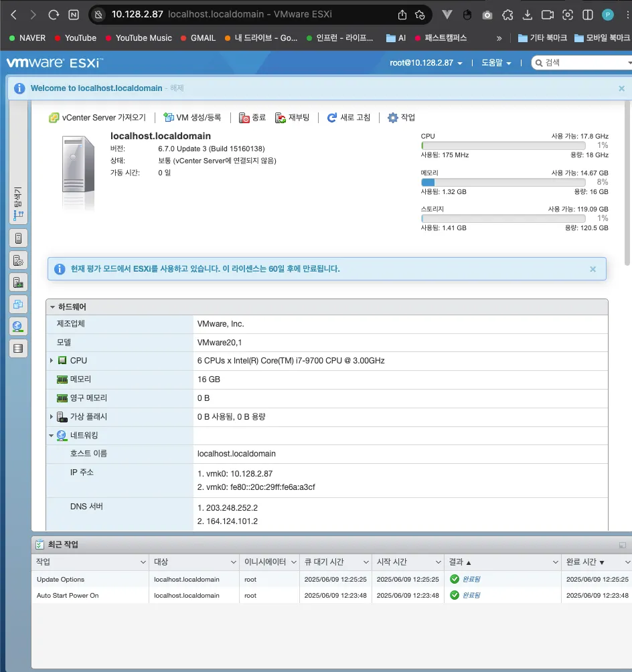Open the 대상 column header dropdown
Screen dimensions: 632x672
click(x=233, y=562)
